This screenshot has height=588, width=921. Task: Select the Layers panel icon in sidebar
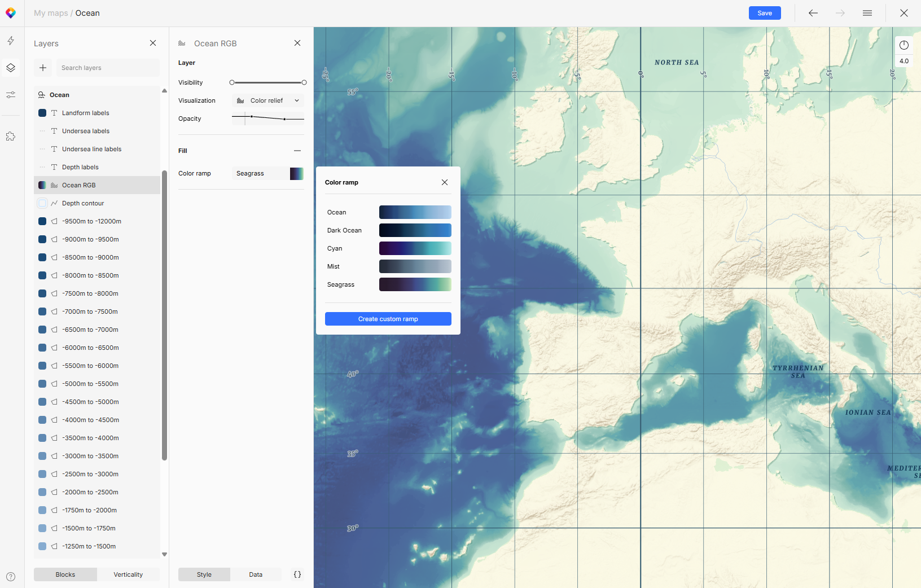[11, 68]
